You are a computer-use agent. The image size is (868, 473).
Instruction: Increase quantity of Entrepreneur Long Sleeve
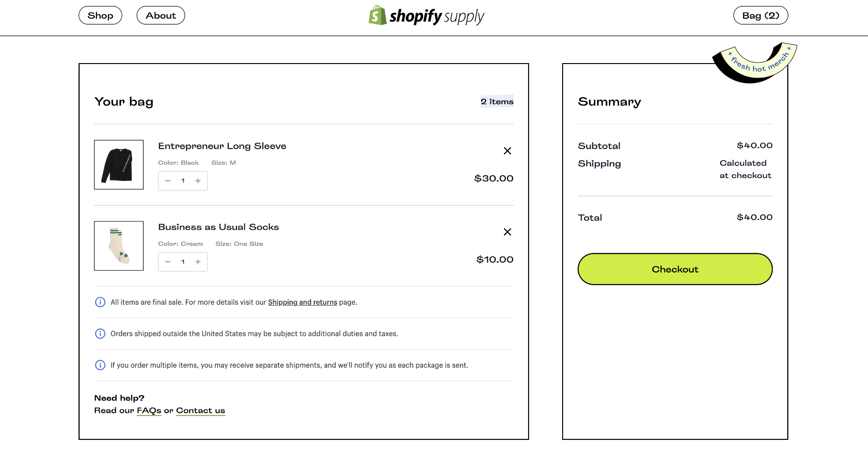(x=198, y=181)
